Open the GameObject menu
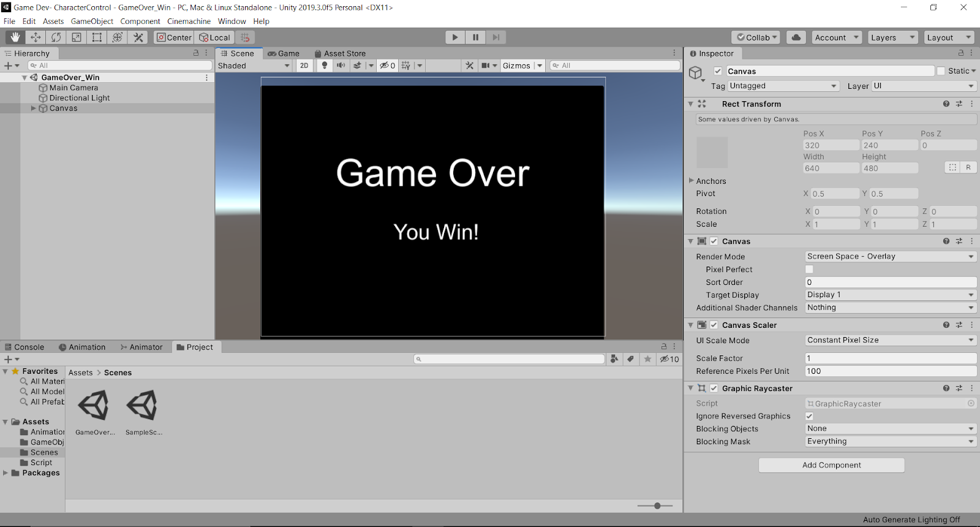Viewport: 980px width, 527px height. 92,21
